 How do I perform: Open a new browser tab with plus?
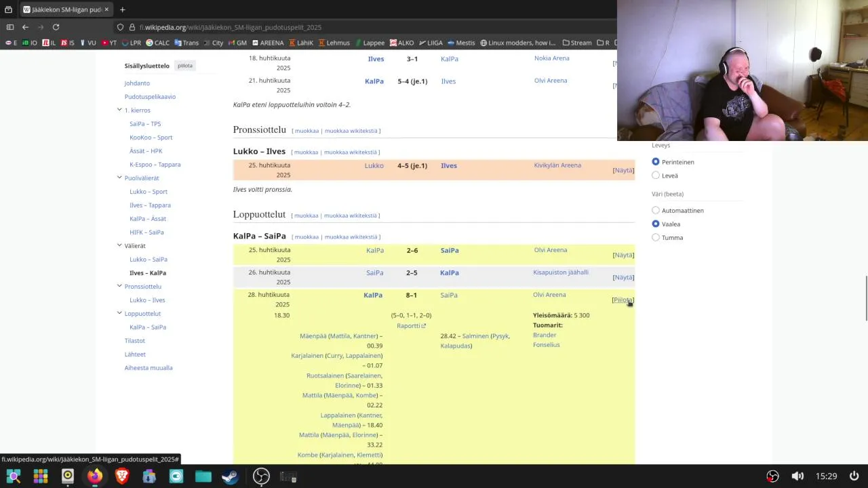tap(122, 9)
